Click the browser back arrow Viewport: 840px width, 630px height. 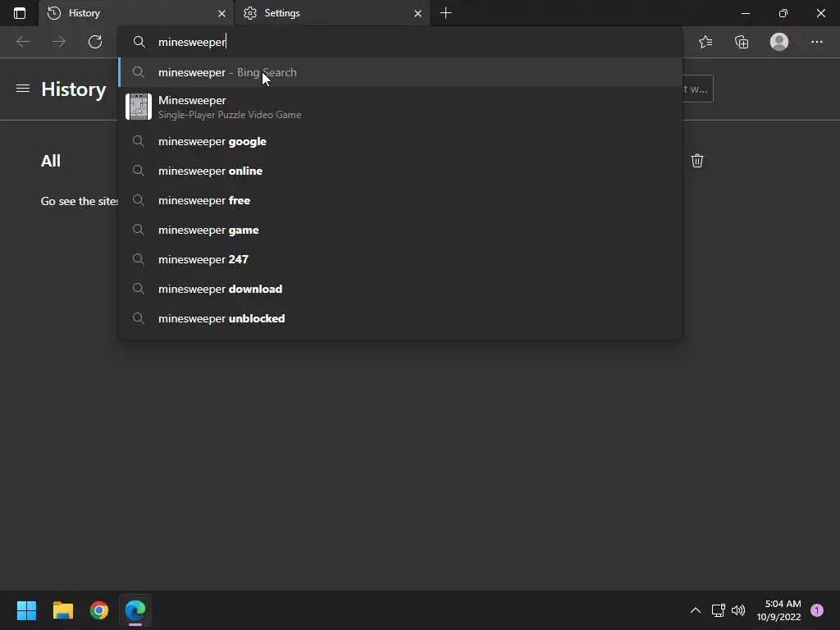23,42
